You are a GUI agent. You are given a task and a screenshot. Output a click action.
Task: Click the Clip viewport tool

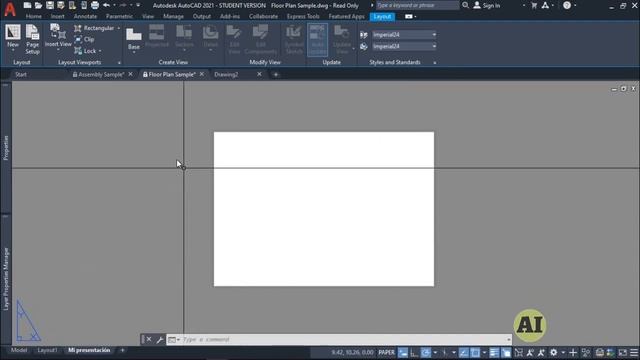point(85,40)
